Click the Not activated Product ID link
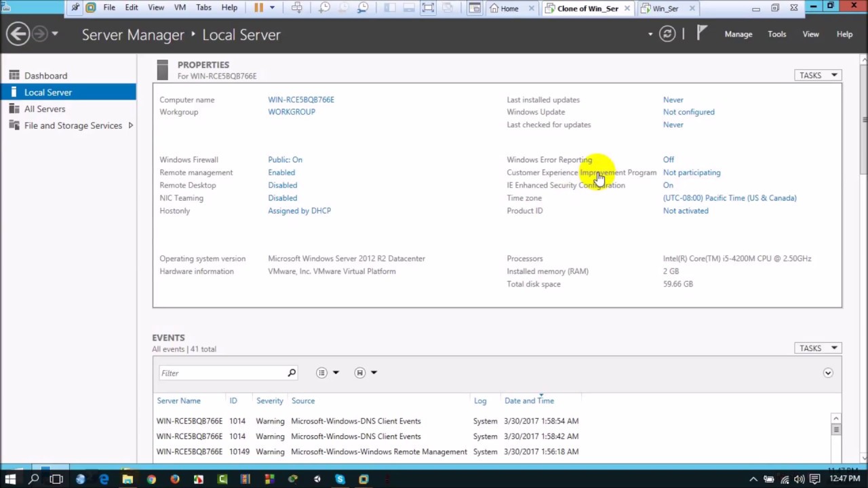This screenshot has width=868, height=488. pos(686,211)
